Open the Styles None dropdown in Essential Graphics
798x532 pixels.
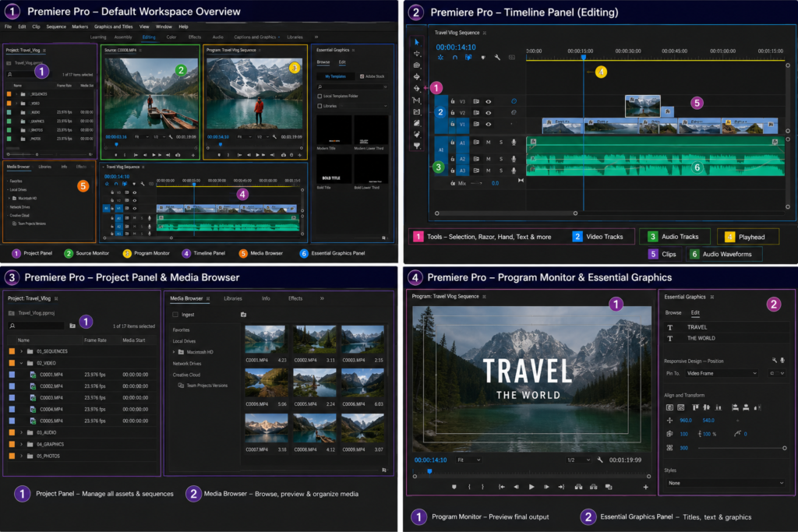(725, 483)
